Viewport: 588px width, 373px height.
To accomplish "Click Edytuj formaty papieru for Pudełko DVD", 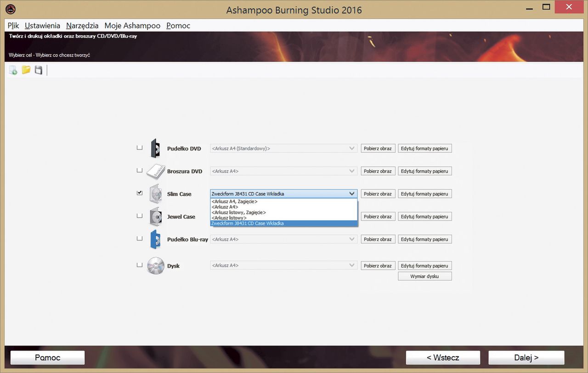I will click(x=425, y=148).
